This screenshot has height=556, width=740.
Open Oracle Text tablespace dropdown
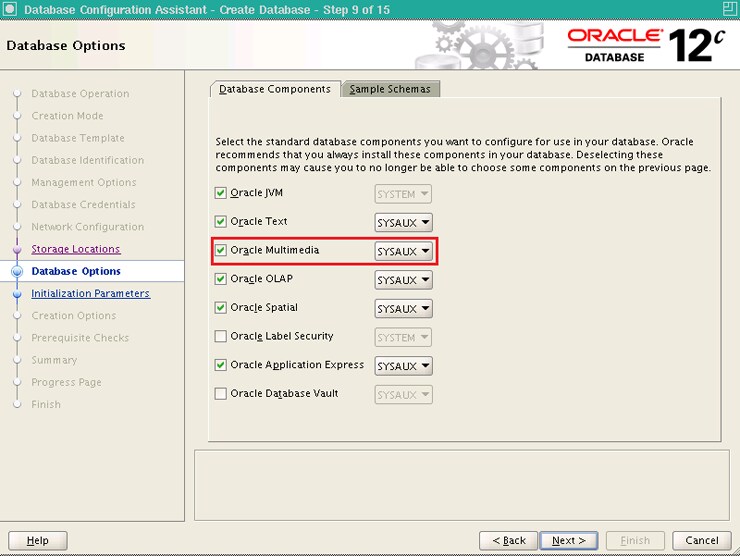[403, 222]
